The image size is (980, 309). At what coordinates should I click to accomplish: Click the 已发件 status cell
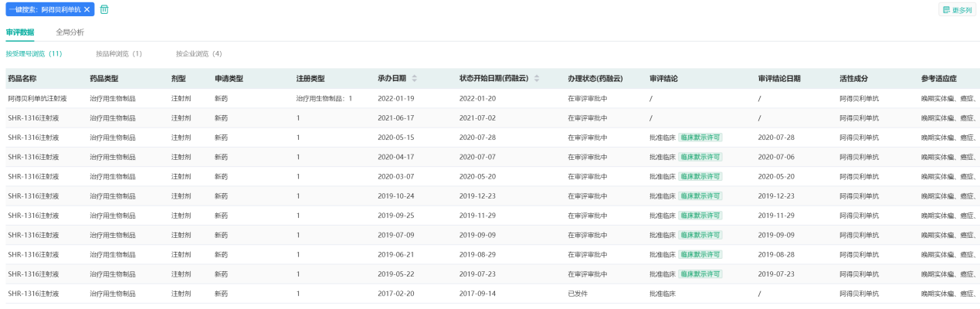pos(578,294)
